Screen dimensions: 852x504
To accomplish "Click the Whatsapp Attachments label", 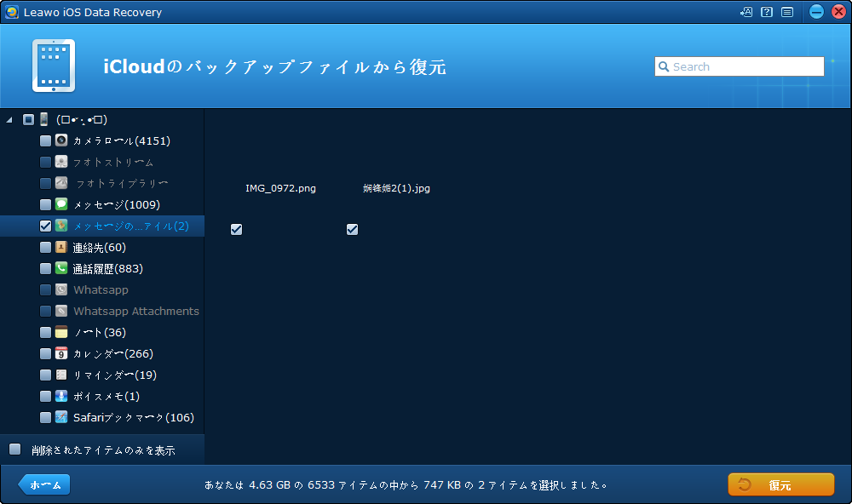I will (x=136, y=312).
